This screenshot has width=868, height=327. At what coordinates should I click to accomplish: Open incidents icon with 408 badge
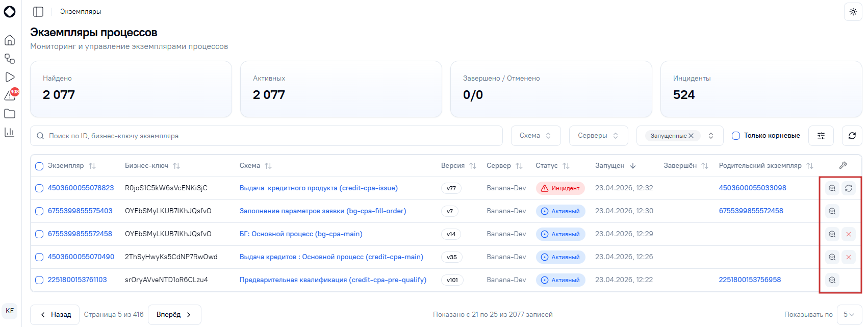(11, 95)
